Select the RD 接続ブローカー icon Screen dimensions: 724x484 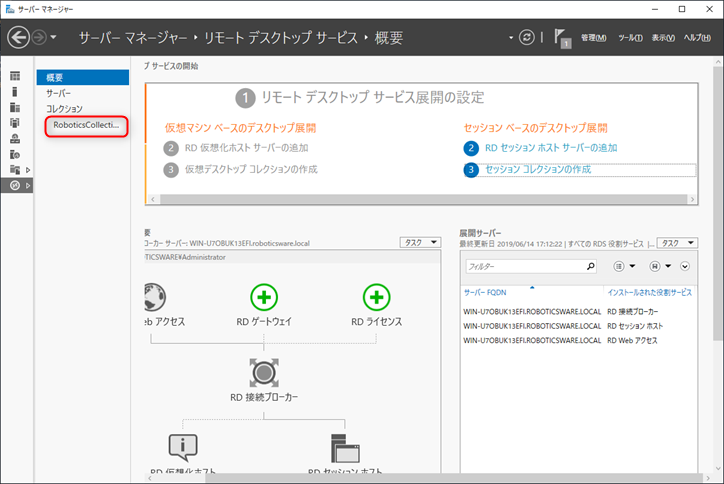[x=264, y=371]
